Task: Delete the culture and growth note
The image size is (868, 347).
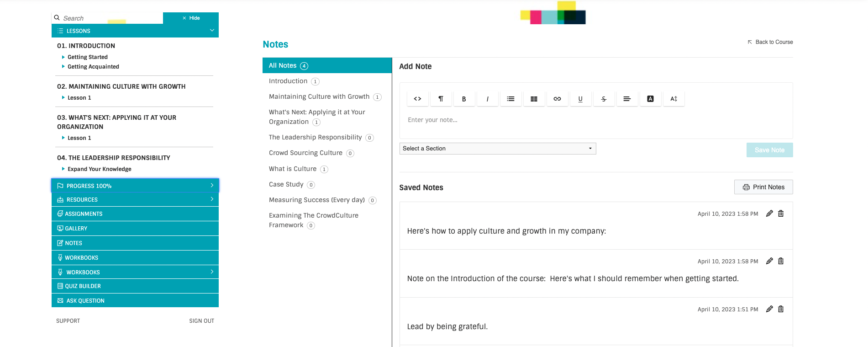Action: click(x=781, y=214)
